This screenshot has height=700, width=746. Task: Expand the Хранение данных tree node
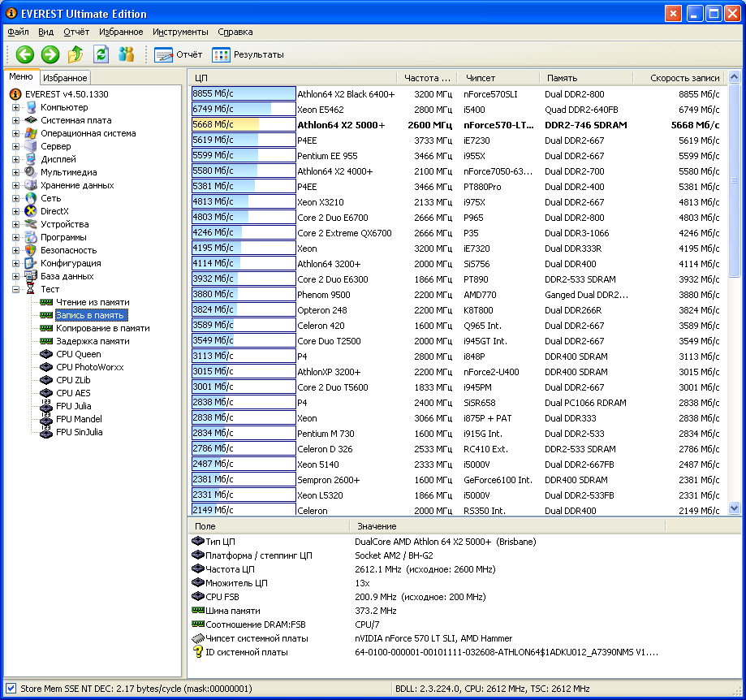click(x=15, y=185)
